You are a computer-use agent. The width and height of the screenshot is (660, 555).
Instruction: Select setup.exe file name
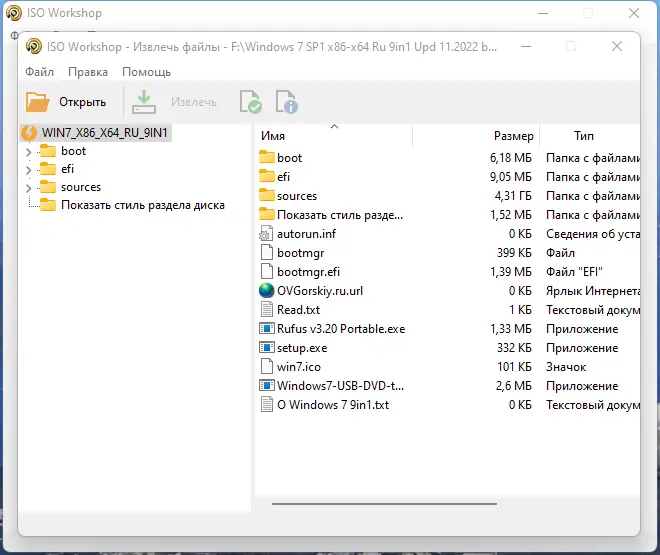[302, 348]
